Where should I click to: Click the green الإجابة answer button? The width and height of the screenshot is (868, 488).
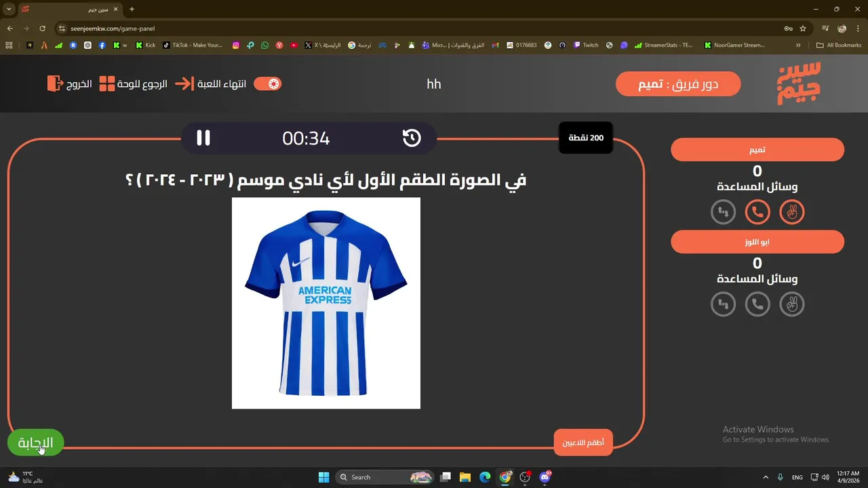[x=35, y=443]
